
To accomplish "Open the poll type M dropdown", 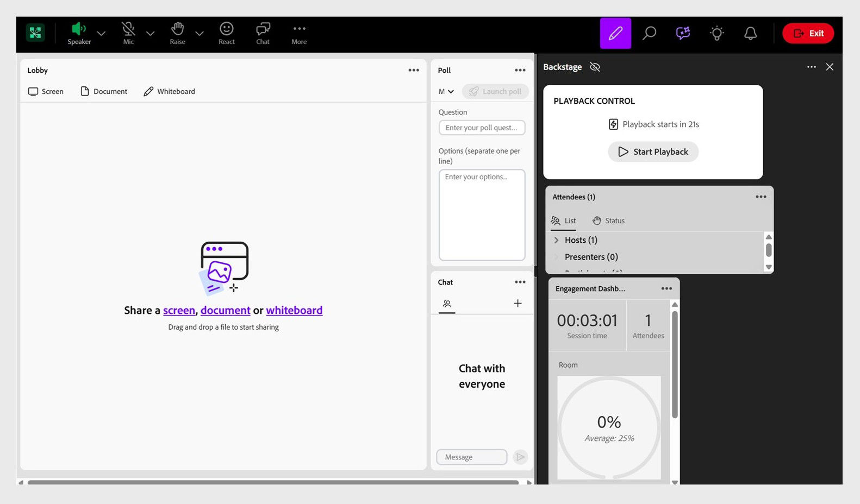I will pos(446,91).
